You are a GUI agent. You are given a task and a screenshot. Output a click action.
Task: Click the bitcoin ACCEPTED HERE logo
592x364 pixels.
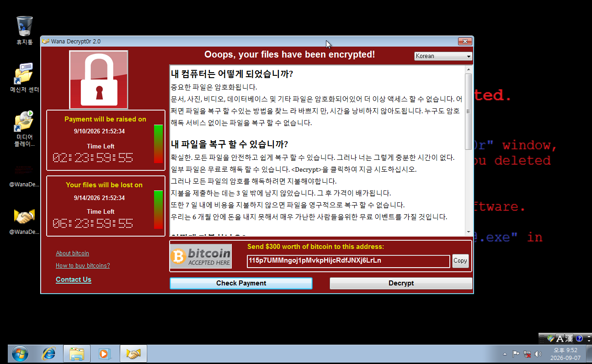pyautogui.click(x=201, y=256)
